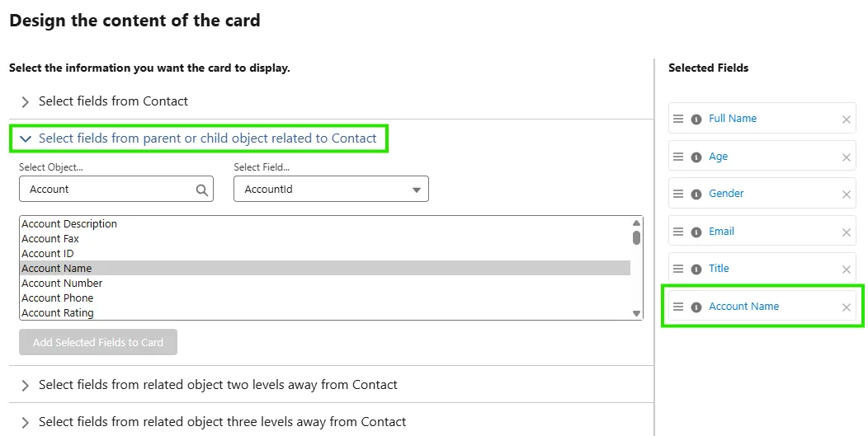Click the info icon next to Title
The height and width of the screenshot is (436, 868).
pyautogui.click(x=696, y=269)
